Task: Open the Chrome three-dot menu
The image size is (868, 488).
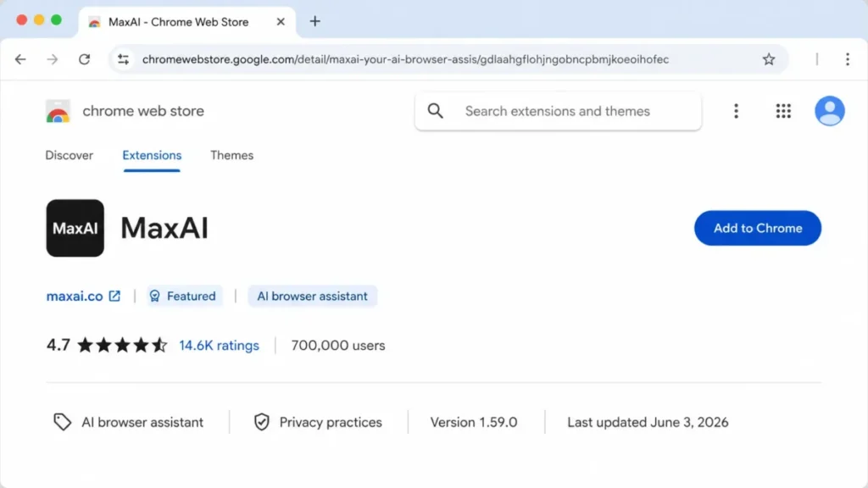Action: point(847,59)
